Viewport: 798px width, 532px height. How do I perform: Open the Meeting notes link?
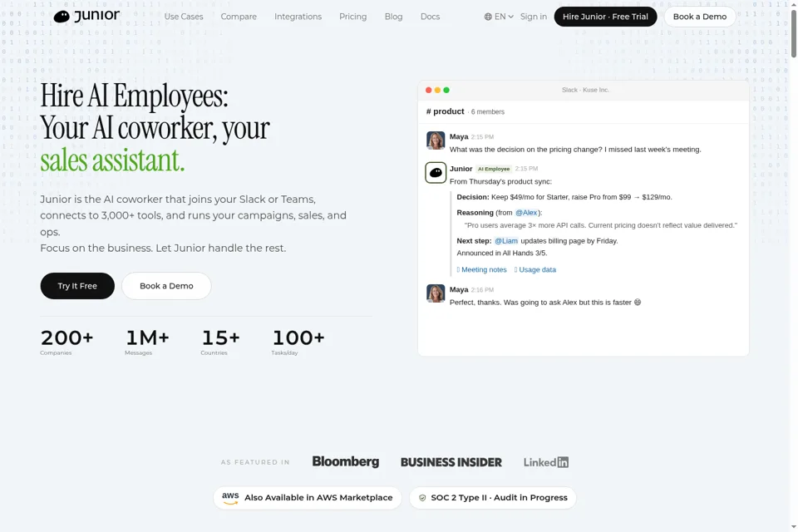coord(482,270)
